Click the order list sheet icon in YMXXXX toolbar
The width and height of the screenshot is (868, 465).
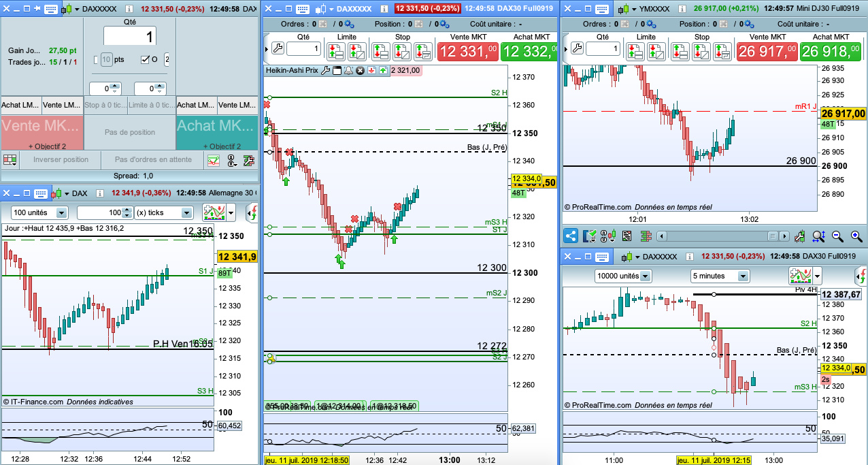click(x=627, y=236)
